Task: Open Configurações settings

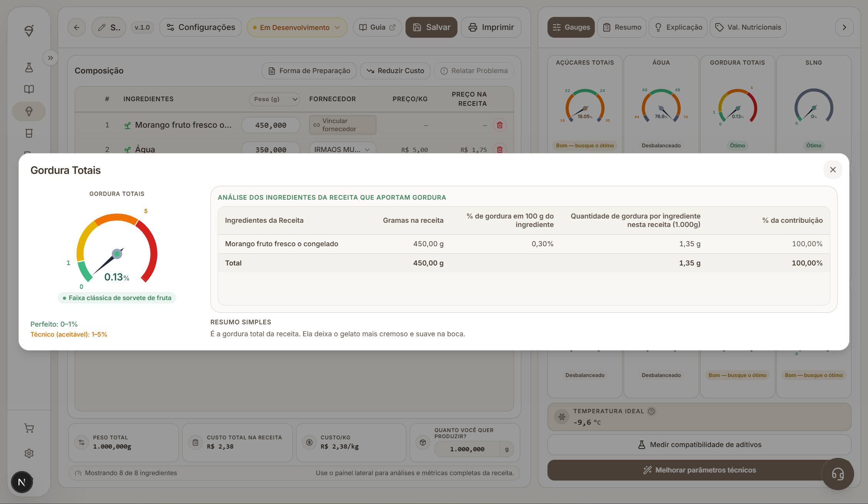Action: (200, 27)
